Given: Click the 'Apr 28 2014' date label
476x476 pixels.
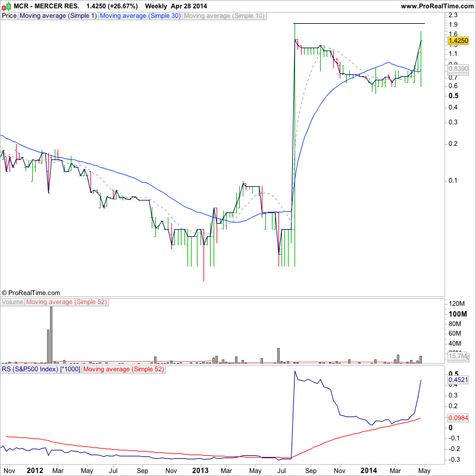Looking at the screenshot, I should [x=189, y=6].
